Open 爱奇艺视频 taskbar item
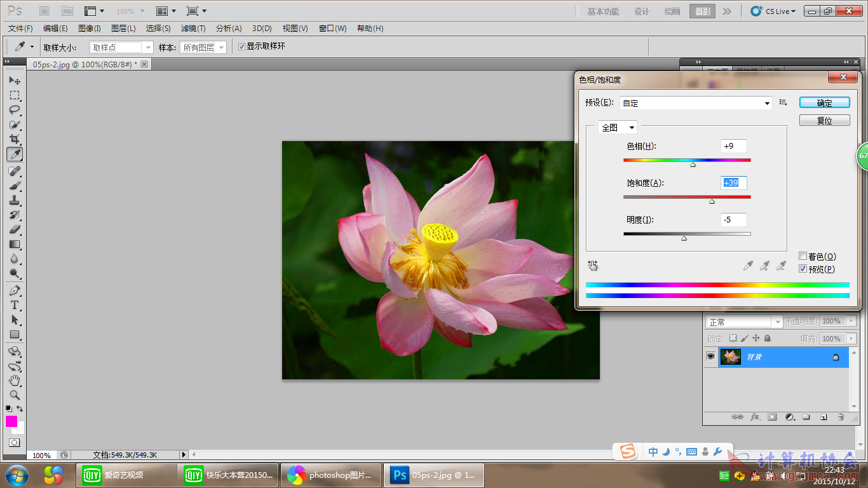Screen dimensions: 868x488 coord(126,475)
